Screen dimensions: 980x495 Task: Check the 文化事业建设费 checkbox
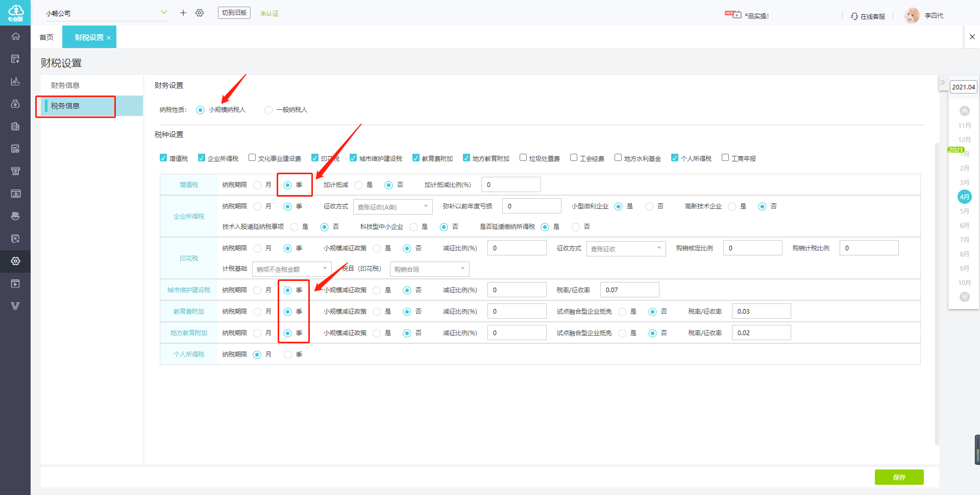[252, 158]
